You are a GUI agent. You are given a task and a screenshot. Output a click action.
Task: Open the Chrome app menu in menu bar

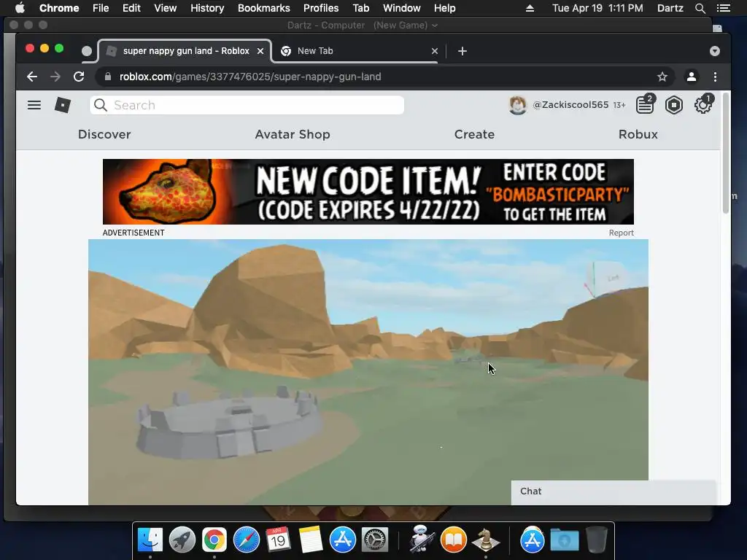(59, 8)
